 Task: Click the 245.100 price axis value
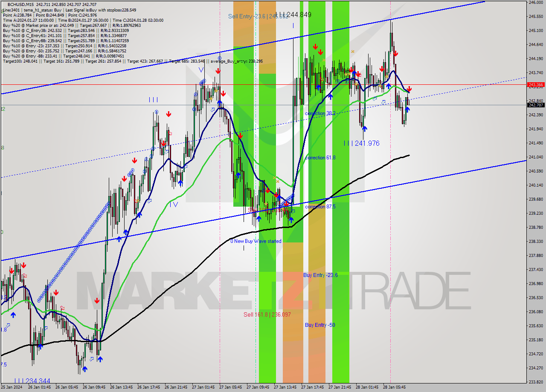(535, 31)
